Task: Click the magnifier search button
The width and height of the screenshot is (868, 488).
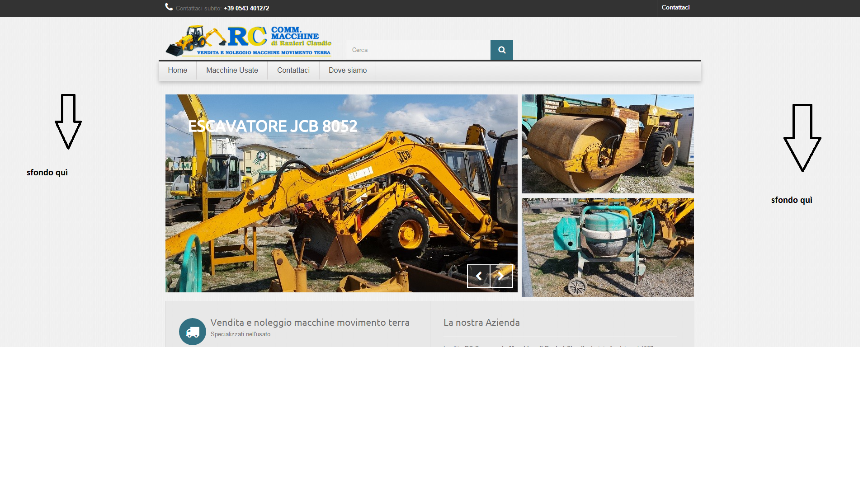Action: pos(501,50)
